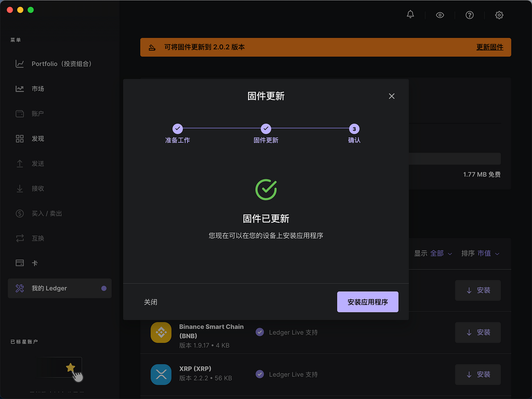Click the starred account placeholder thumbnail
532x399 pixels.
point(59,367)
